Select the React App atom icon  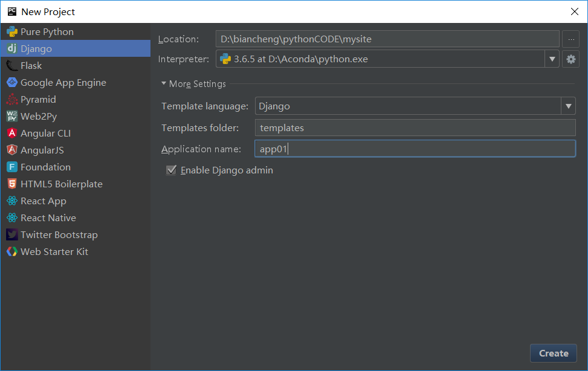[12, 201]
